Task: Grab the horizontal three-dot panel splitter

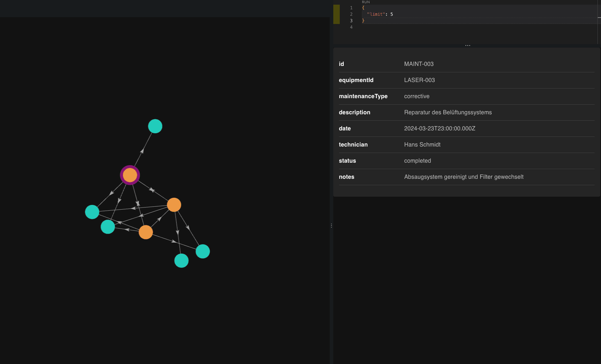Action: click(x=467, y=45)
